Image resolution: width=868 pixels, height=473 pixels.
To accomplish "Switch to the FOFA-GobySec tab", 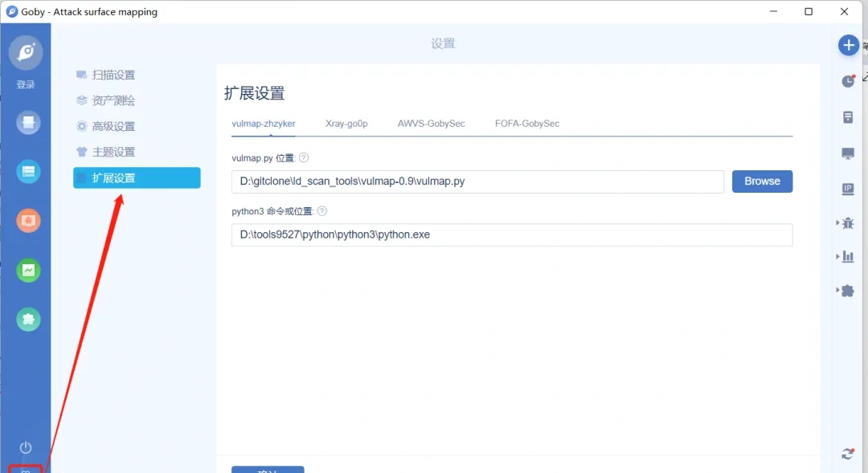I will point(527,124).
